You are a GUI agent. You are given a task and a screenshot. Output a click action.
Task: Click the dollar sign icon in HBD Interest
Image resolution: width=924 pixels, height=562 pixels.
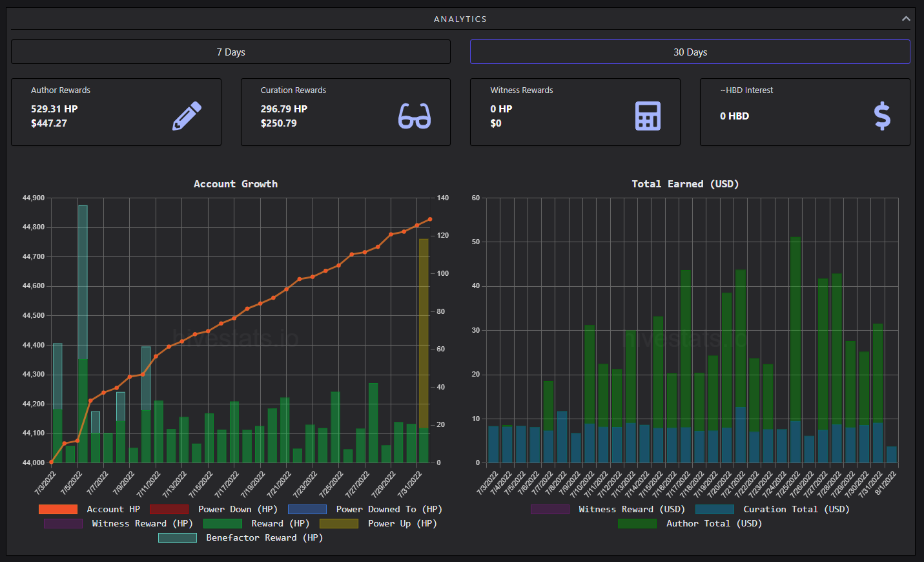pos(882,116)
